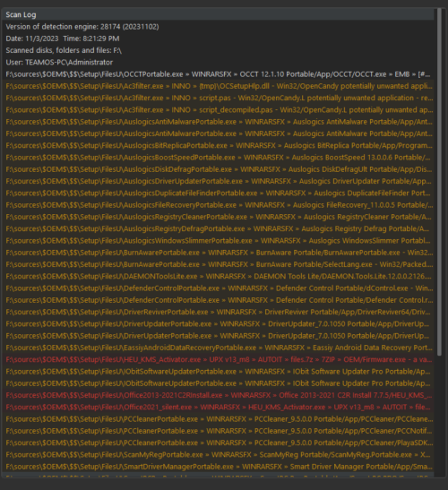Choose the DriverReviverPortable.exe log row
Image resolution: width=448 pixels, height=490 pixels.
pos(218,312)
